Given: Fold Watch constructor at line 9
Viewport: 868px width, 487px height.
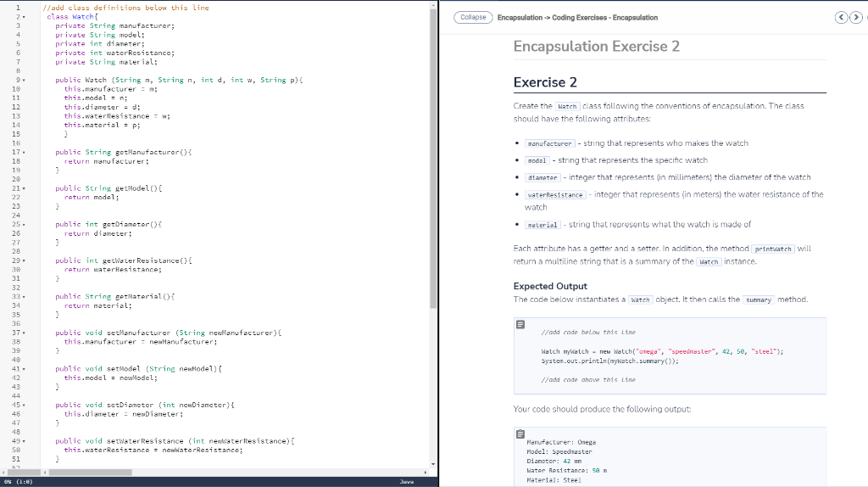Looking at the screenshot, I should pyautogui.click(x=24, y=80).
